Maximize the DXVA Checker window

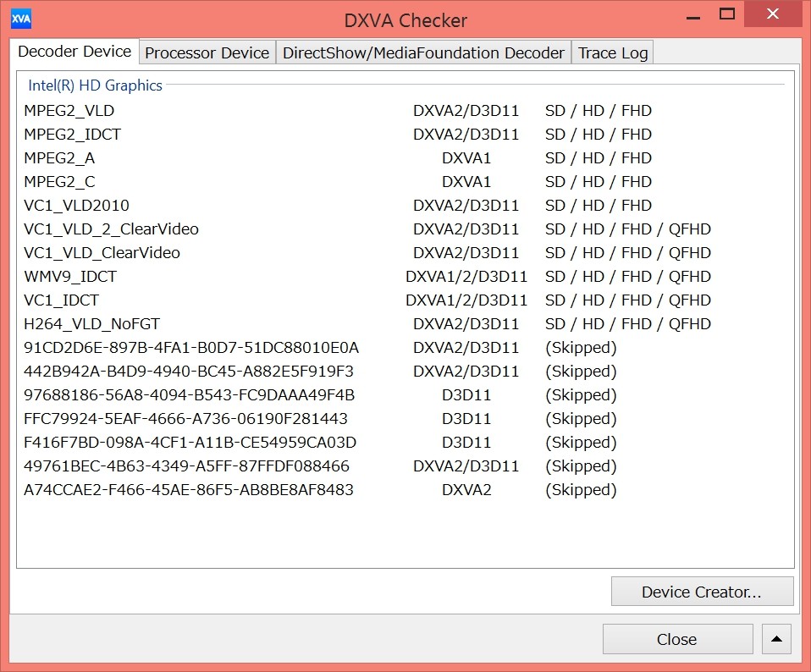point(726,14)
